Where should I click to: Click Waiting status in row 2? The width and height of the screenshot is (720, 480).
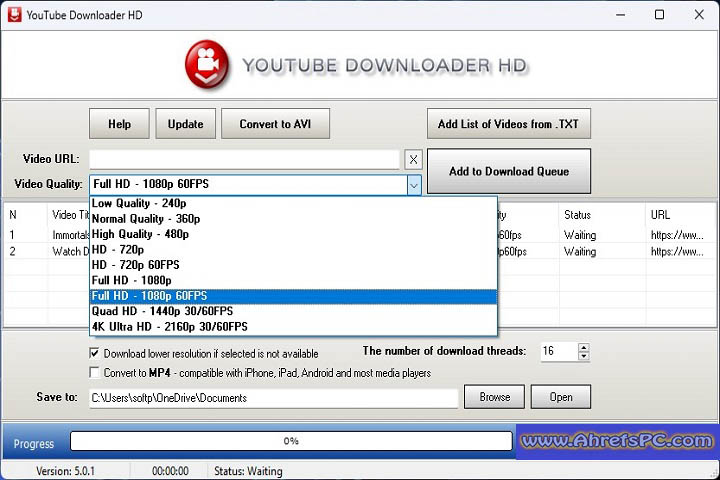coord(580,252)
